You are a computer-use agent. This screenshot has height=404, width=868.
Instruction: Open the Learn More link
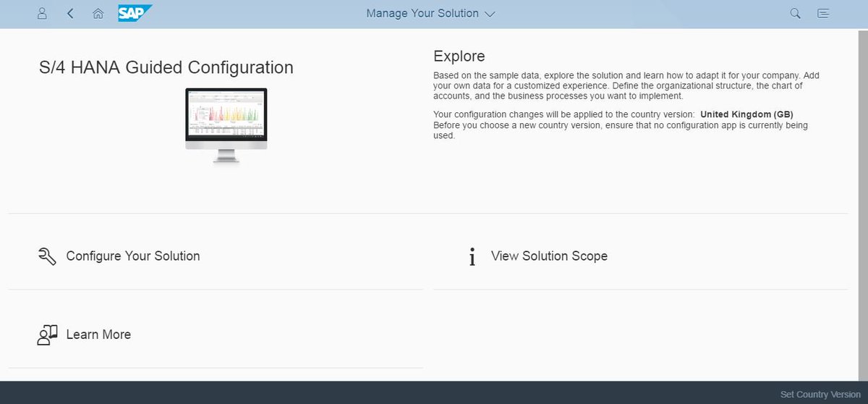pos(98,334)
